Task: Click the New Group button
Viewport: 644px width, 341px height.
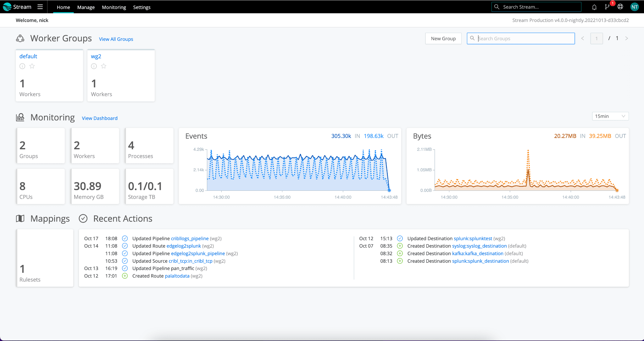Action: point(443,39)
